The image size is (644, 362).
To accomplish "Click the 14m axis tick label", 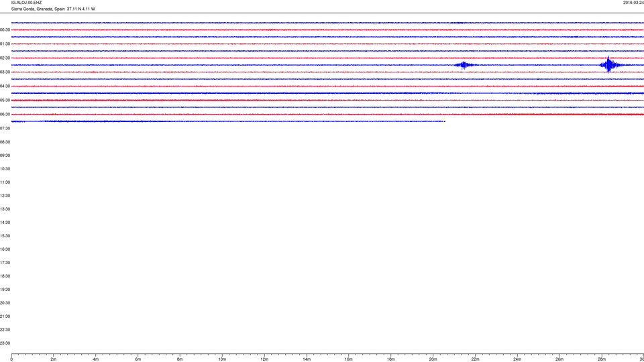I will point(307,359).
